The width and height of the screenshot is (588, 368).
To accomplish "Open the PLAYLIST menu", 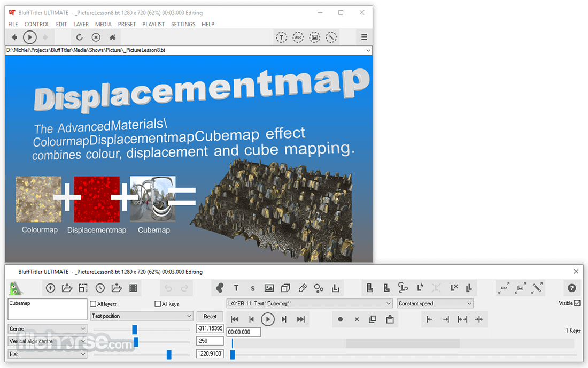I will 153,24.
